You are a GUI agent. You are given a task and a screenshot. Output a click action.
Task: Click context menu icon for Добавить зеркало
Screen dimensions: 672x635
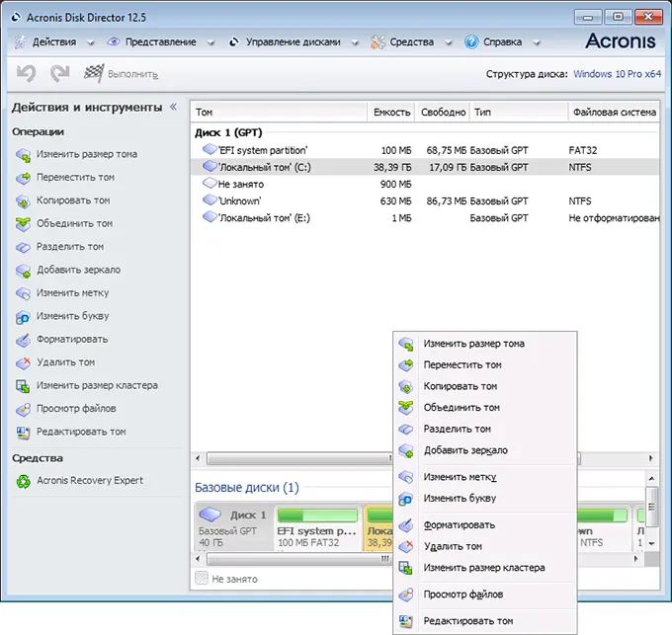406,450
